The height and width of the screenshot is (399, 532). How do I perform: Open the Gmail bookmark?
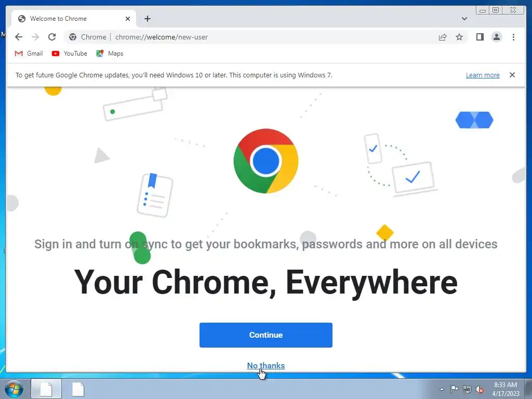coord(29,54)
